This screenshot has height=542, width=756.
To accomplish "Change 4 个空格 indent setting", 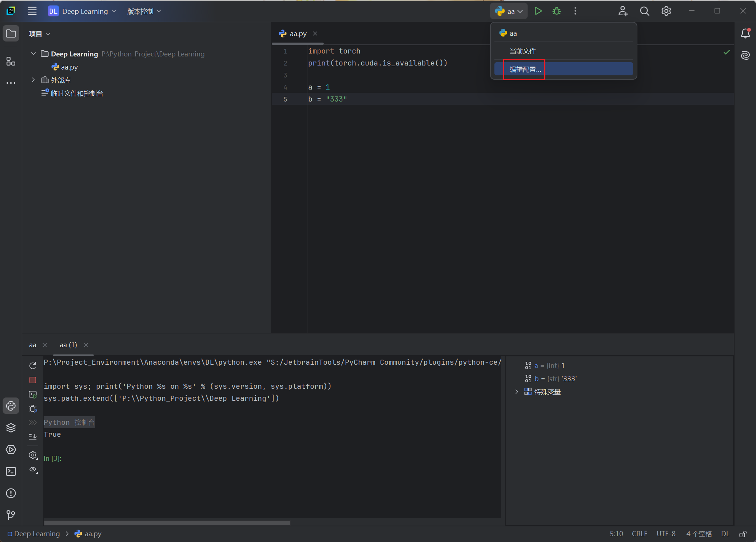I will (x=699, y=534).
